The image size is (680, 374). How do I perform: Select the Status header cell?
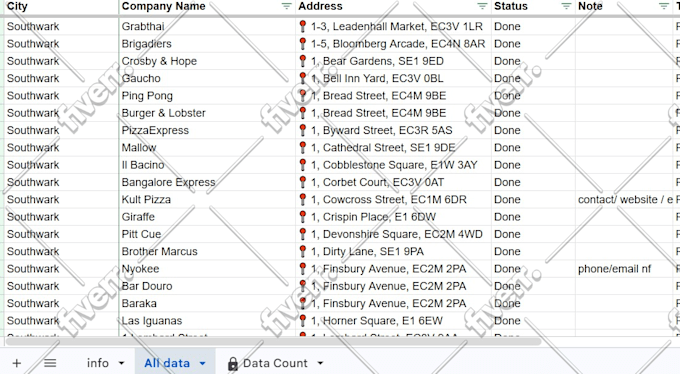click(x=533, y=7)
